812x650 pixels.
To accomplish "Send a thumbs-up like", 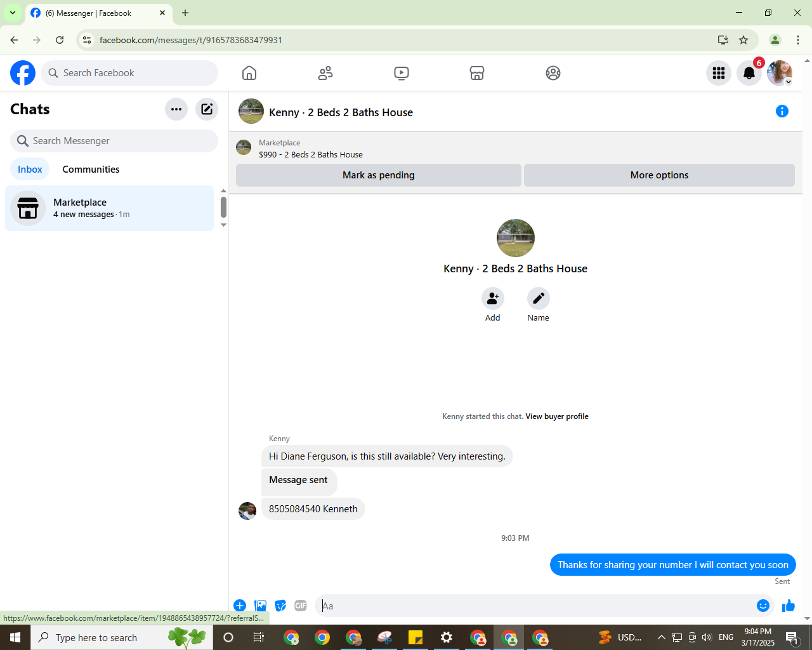I will click(789, 606).
